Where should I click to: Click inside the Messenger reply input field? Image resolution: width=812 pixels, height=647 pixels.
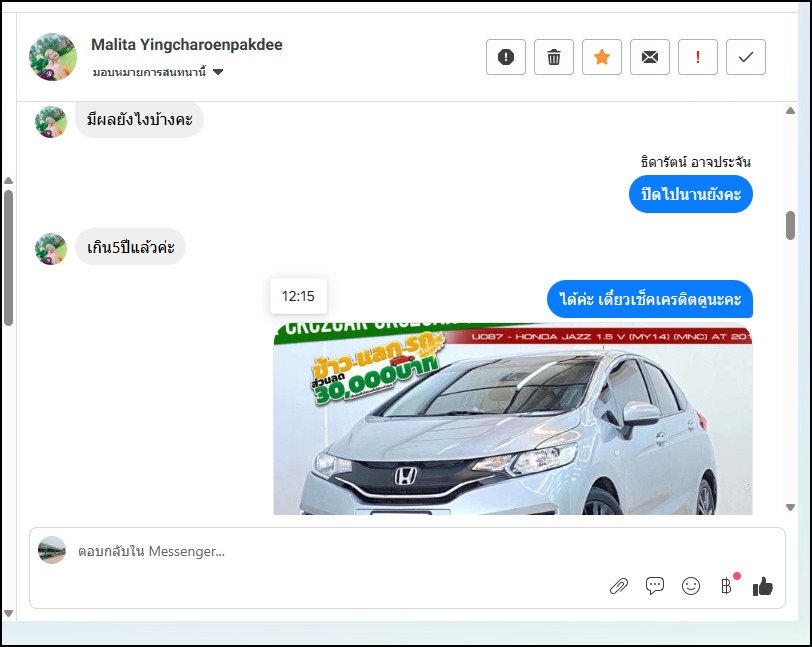point(407,551)
